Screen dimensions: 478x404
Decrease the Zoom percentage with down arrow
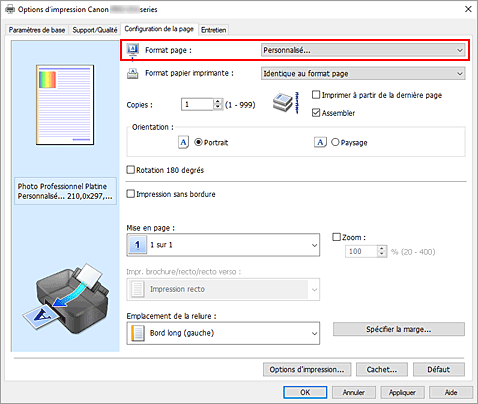[382, 254]
